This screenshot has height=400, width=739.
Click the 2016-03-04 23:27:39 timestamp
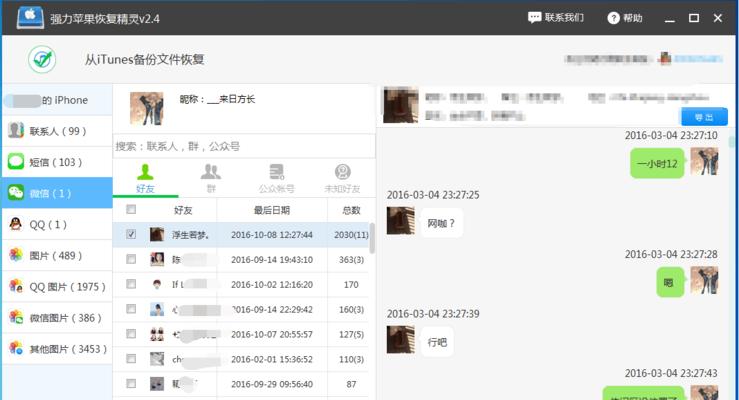click(x=433, y=314)
